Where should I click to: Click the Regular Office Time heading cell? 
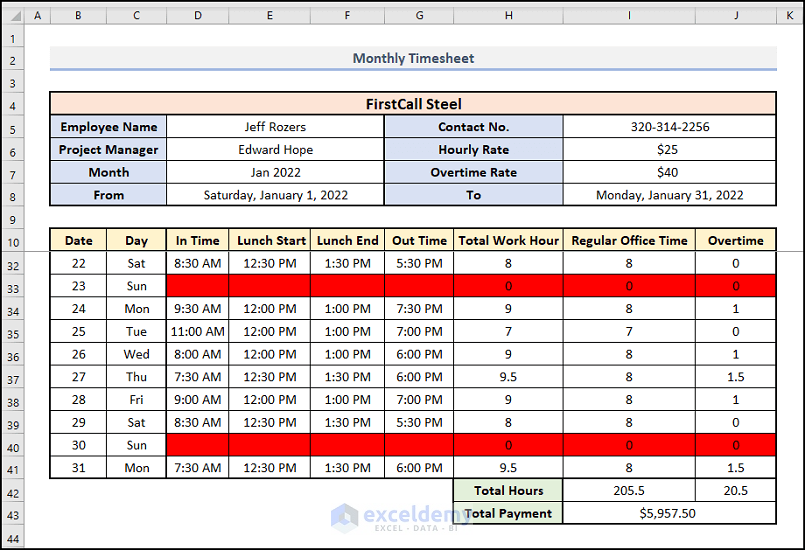pos(629,240)
